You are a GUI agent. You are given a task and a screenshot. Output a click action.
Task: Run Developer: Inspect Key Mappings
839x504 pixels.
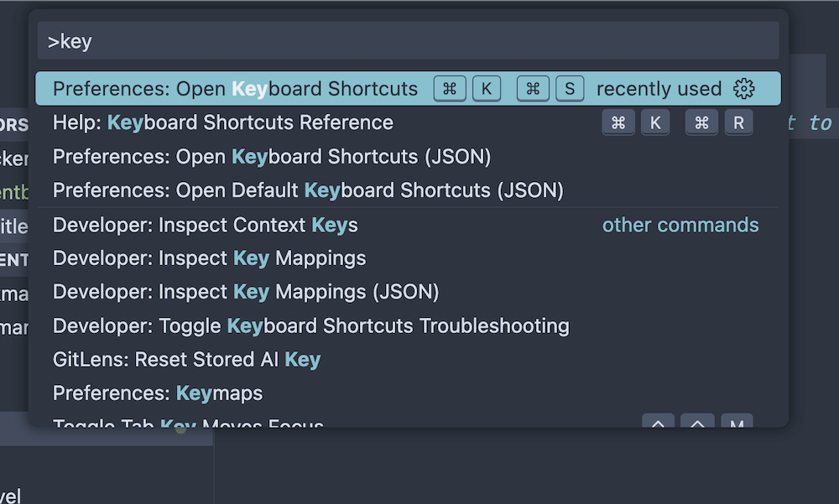pos(210,258)
